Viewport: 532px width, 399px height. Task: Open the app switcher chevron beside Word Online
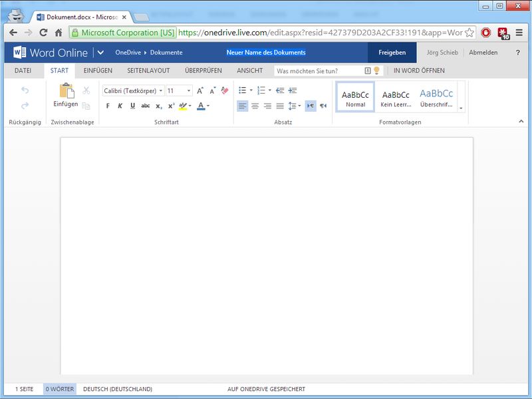click(x=100, y=53)
